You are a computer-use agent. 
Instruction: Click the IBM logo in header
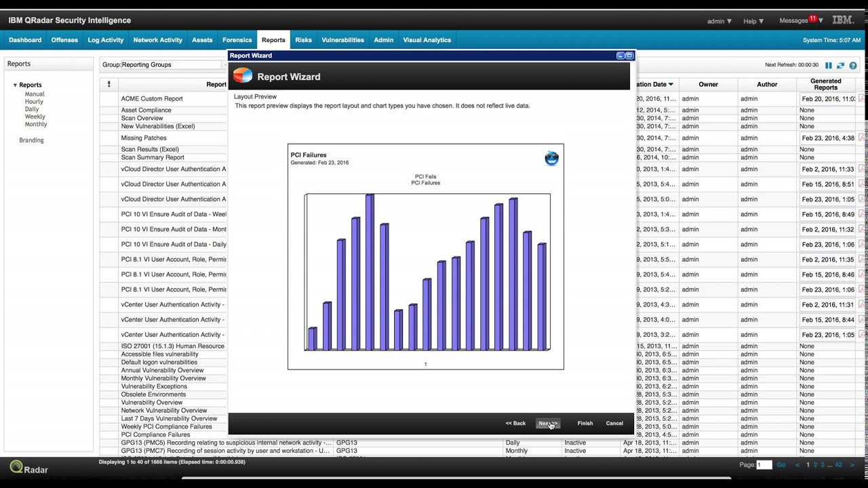click(x=843, y=20)
